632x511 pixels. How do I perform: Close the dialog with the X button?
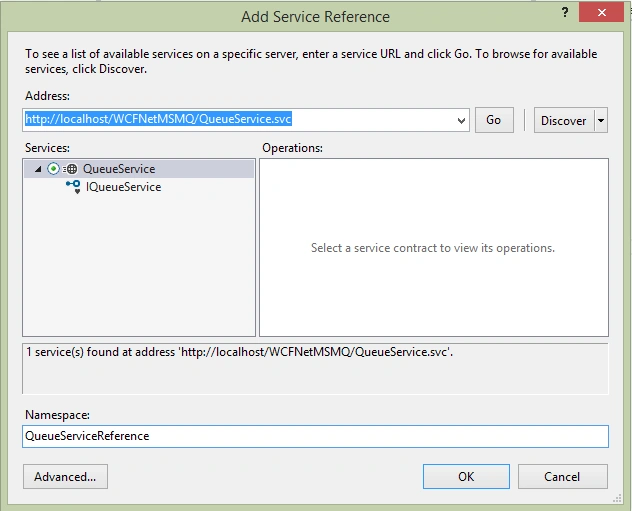click(602, 12)
